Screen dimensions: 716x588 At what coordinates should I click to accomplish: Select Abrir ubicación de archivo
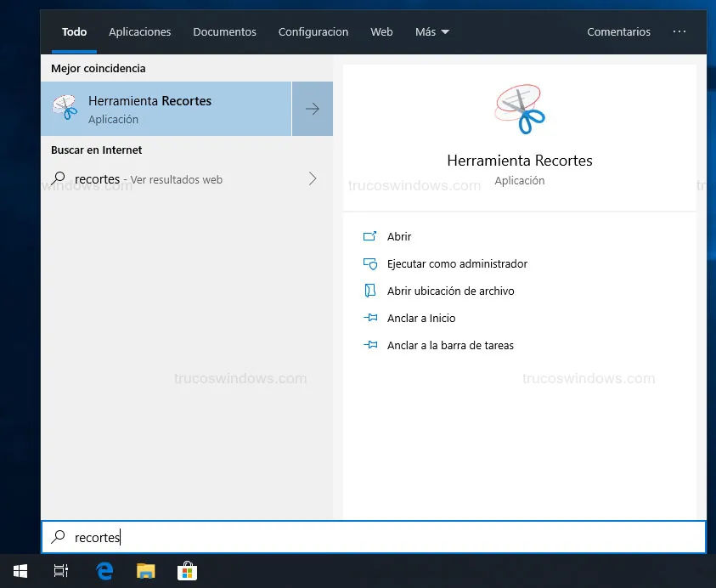tap(450, 291)
